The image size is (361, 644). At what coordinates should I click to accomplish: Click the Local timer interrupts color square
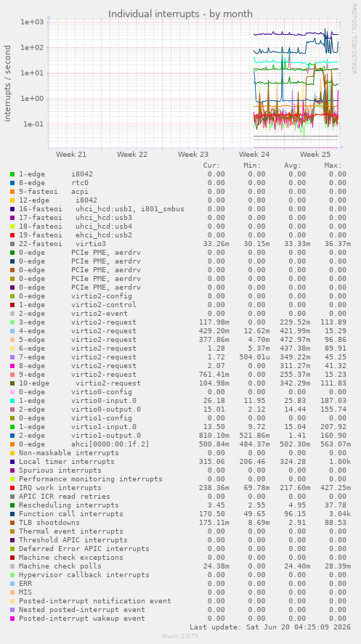click(13, 462)
